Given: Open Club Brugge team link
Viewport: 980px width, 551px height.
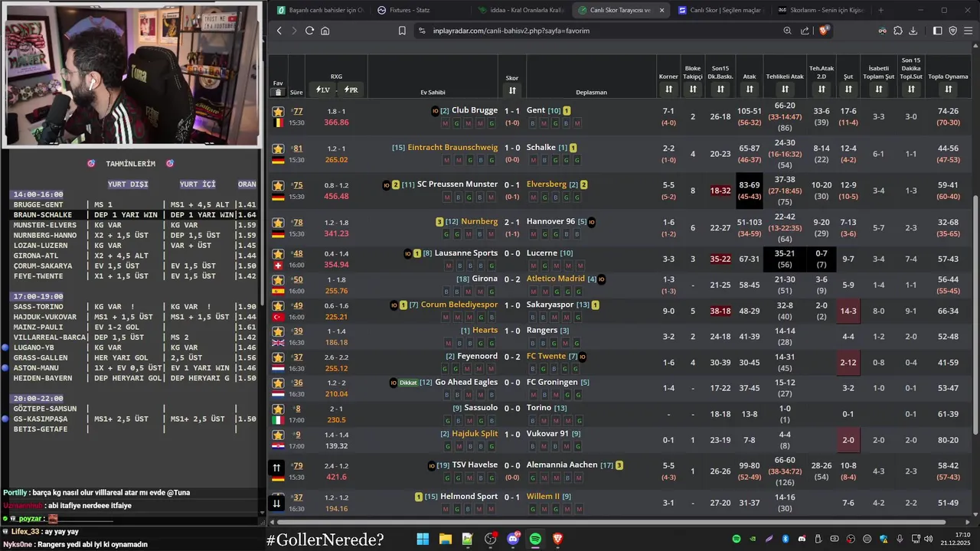Looking at the screenshot, I should pyautogui.click(x=475, y=110).
